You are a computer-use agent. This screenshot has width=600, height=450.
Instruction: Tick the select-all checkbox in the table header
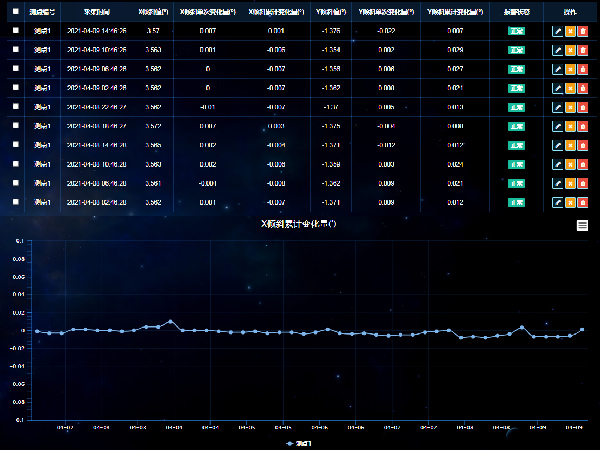[15, 10]
